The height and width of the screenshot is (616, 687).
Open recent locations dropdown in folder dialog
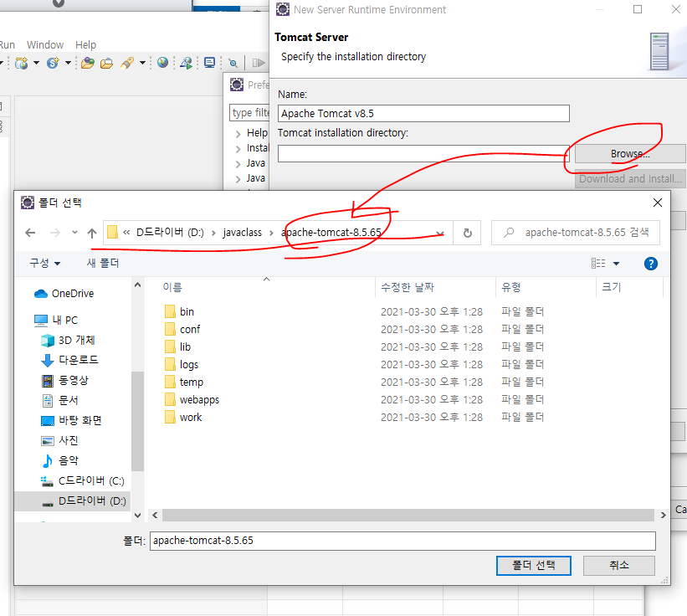74,233
